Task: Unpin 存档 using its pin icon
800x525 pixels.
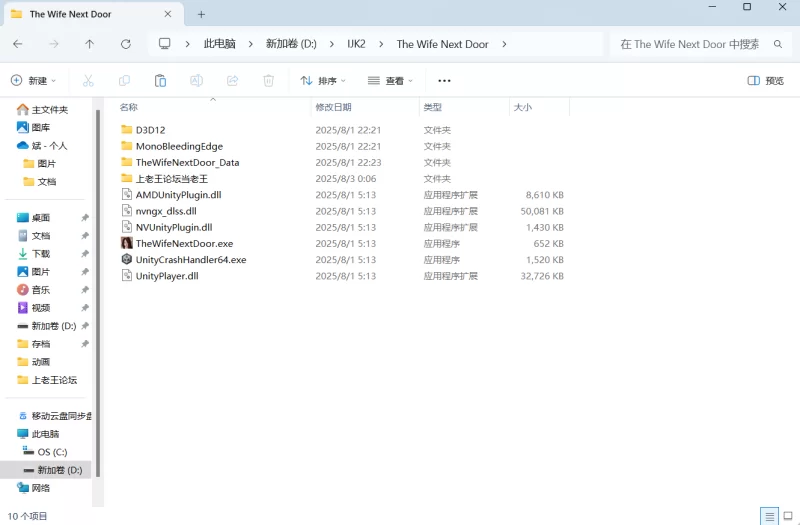Action: point(85,344)
